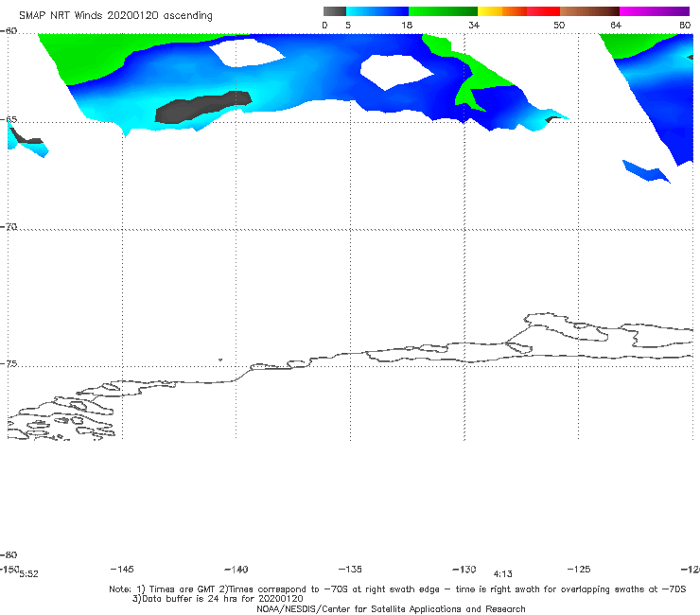Click the NOAA/NESDIS credit line

391,609
